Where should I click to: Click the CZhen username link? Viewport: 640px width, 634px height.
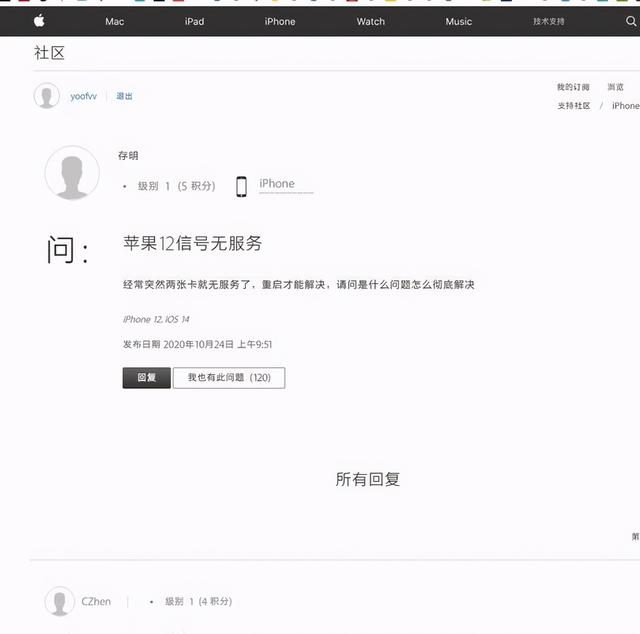tap(96, 601)
